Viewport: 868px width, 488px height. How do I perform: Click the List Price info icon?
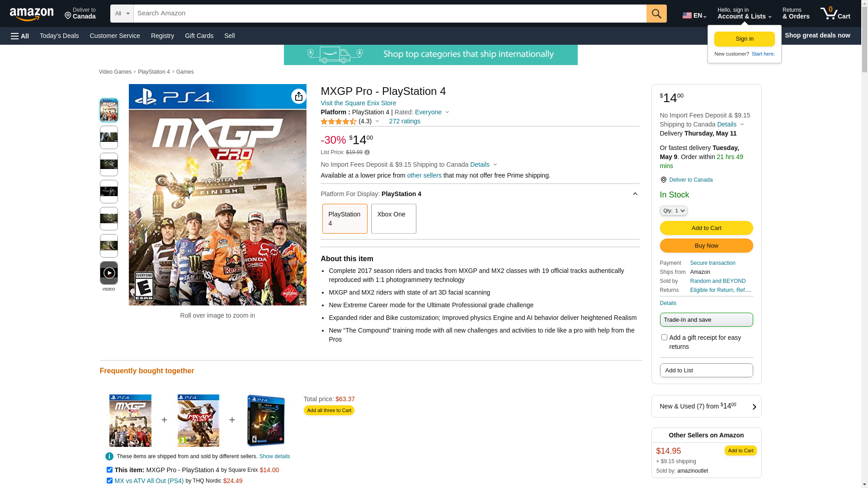point(367,153)
